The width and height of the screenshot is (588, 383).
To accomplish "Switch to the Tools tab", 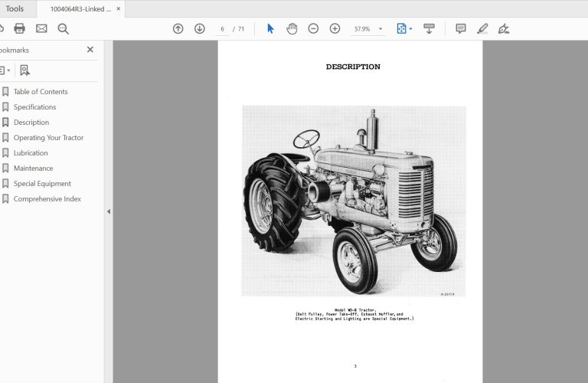I will (x=15, y=8).
